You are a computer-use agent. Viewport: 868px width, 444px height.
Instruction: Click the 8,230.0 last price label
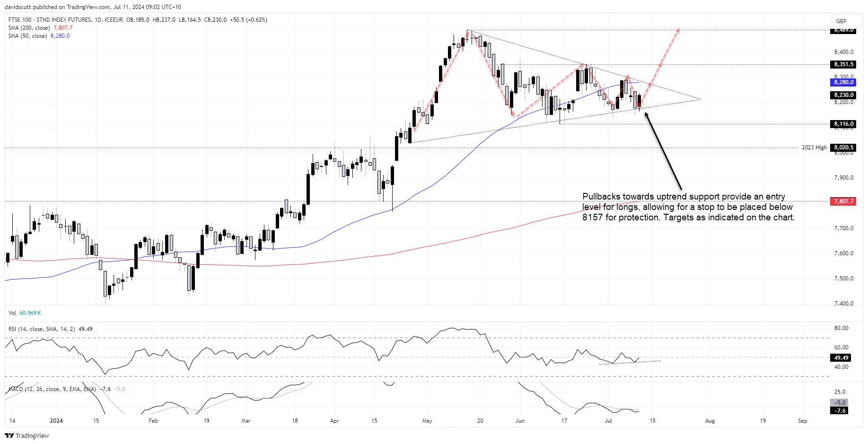[x=843, y=95]
